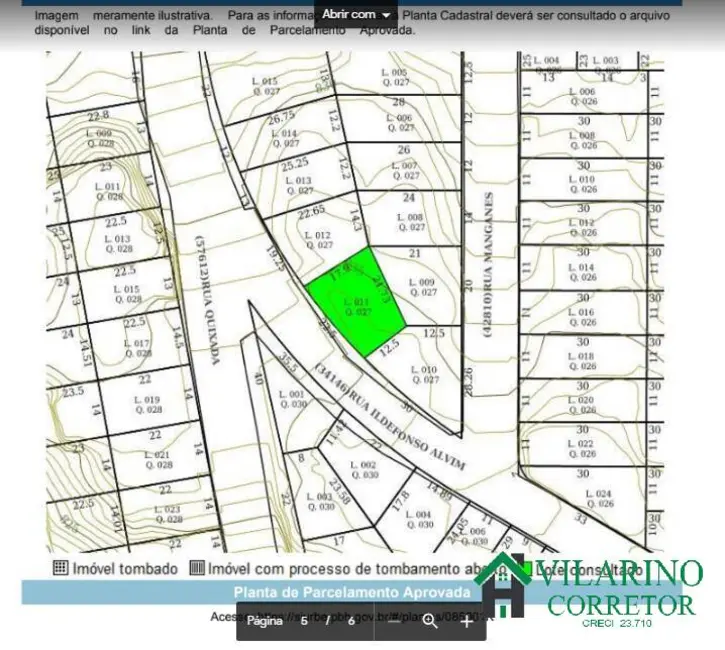Viewport: 725px width, 650px height.
Task: Click lot L.024 Q.026 on the map
Action: [x=597, y=499]
